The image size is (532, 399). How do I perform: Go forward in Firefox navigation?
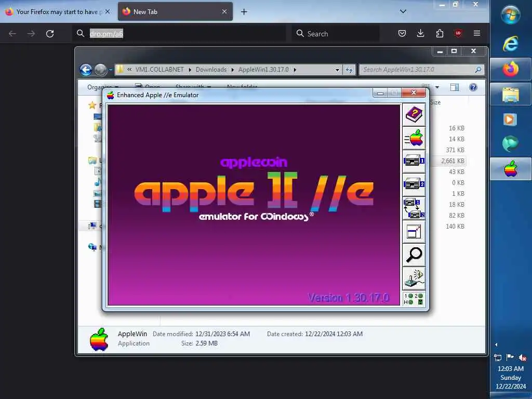(31, 34)
